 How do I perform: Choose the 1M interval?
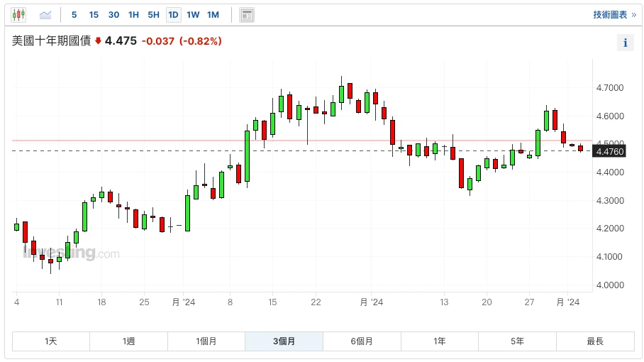[213, 15]
